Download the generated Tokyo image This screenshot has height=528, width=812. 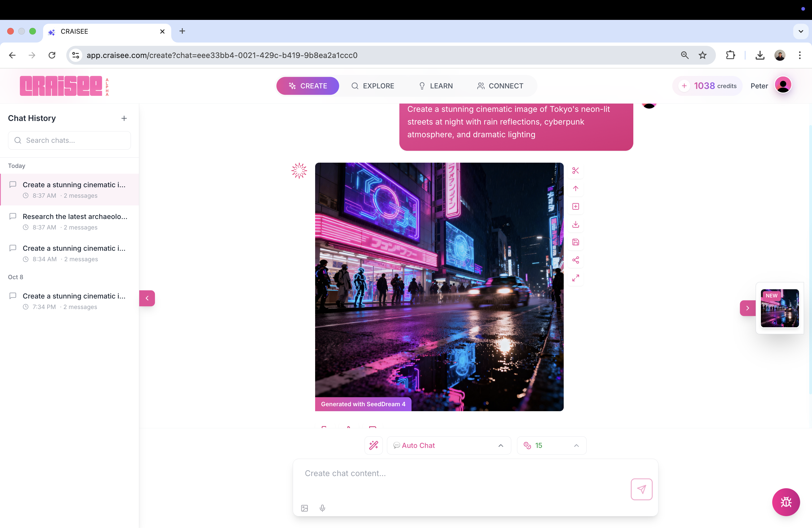pos(576,225)
